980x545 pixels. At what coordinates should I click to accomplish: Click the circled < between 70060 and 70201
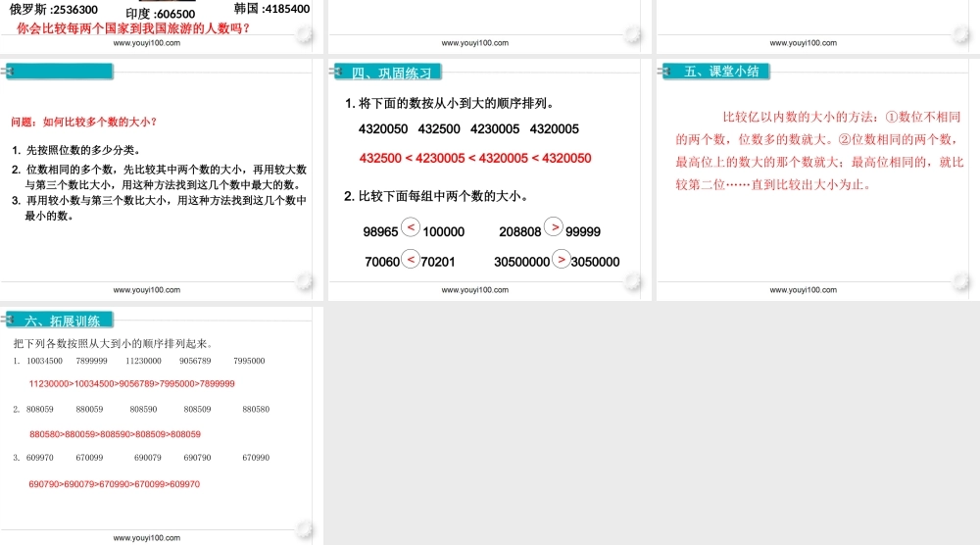pos(411,260)
